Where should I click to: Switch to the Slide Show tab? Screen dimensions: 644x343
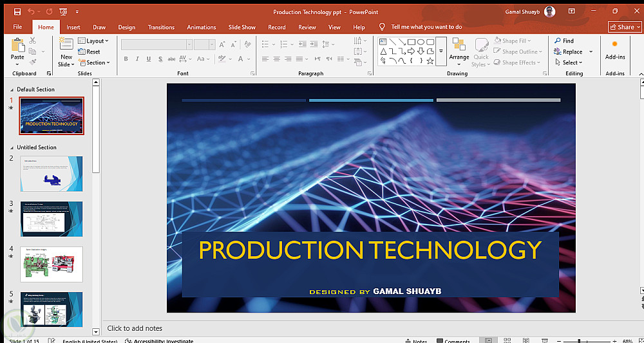242,27
